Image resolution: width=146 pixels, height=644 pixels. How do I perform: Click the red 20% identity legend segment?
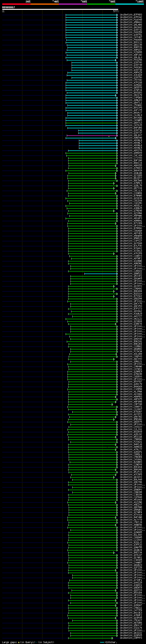(x=16, y=4)
